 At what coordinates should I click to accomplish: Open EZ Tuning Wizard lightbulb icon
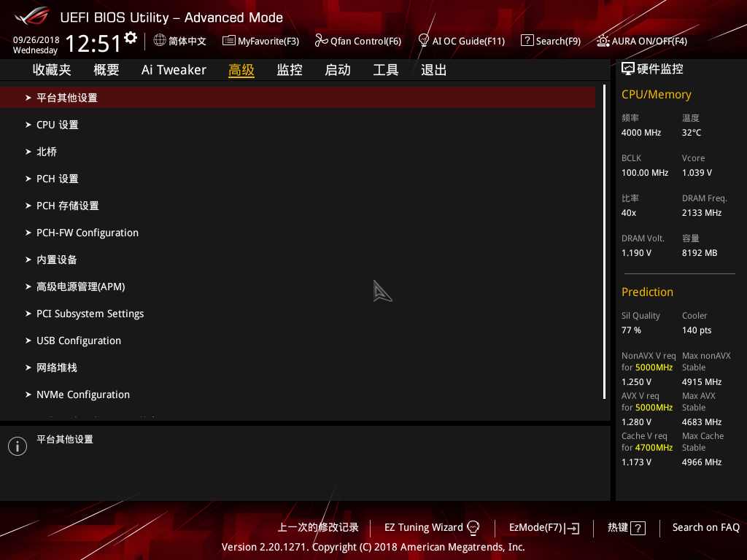pos(473,527)
